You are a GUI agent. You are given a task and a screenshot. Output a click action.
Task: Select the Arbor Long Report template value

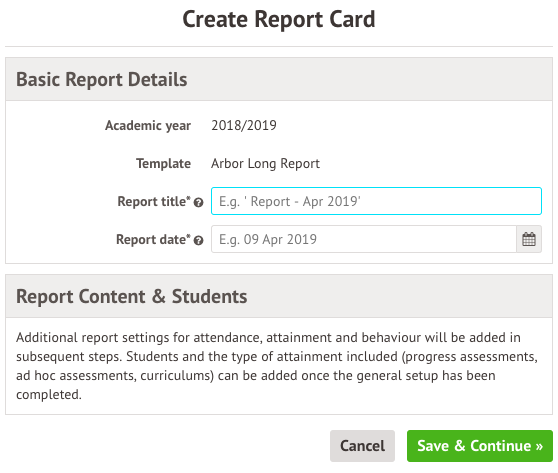(x=265, y=164)
